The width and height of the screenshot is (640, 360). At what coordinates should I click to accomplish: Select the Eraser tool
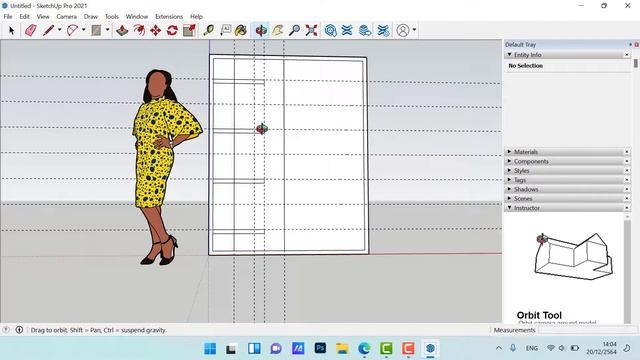click(31, 31)
